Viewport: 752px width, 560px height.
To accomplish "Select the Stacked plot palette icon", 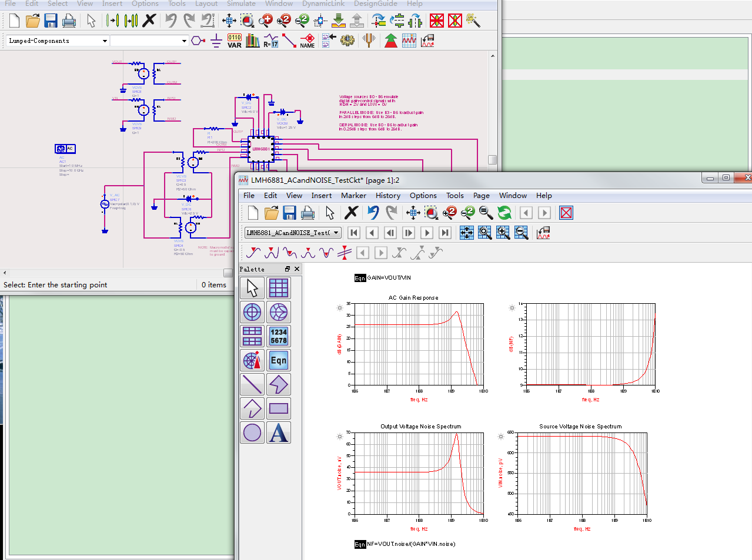I will coord(252,336).
